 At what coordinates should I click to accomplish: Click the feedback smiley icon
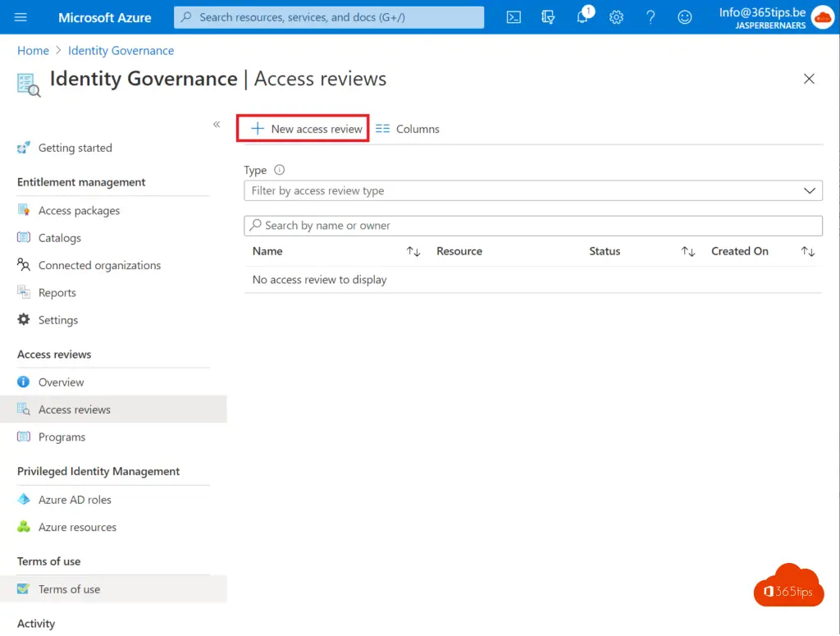click(x=685, y=17)
